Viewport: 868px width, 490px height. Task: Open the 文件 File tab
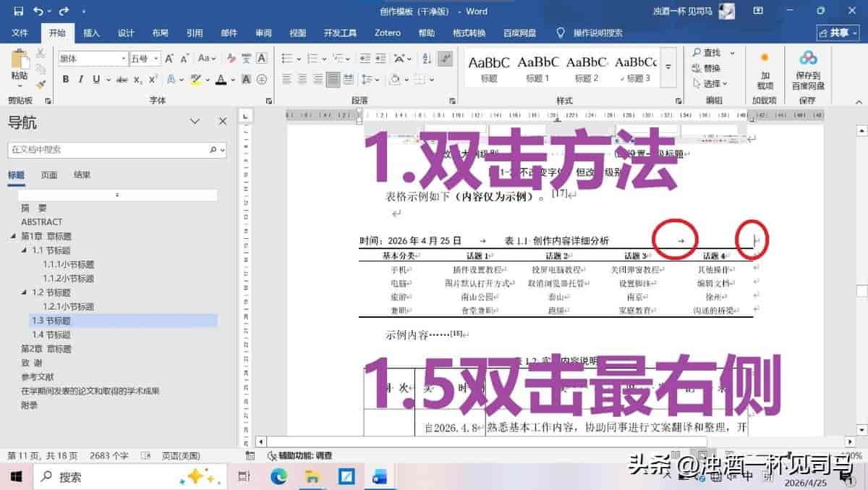(20, 33)
